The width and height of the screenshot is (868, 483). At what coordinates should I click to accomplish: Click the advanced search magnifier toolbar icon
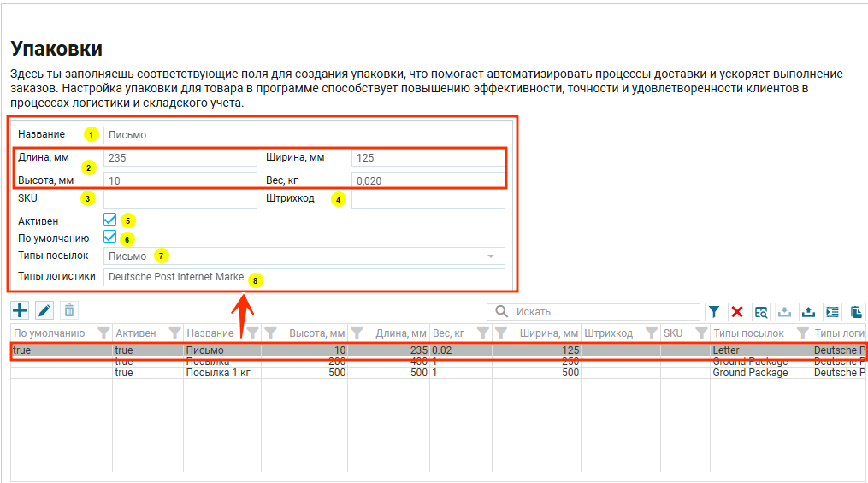click(761, 312)
